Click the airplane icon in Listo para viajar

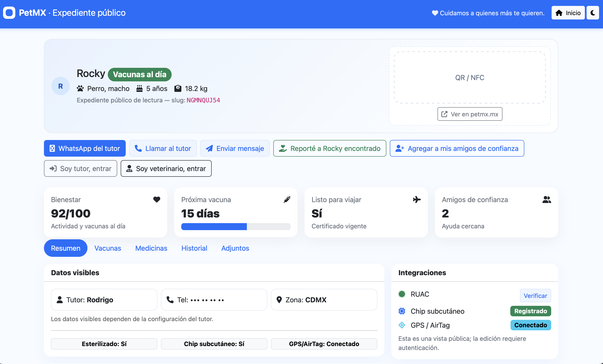417,199
